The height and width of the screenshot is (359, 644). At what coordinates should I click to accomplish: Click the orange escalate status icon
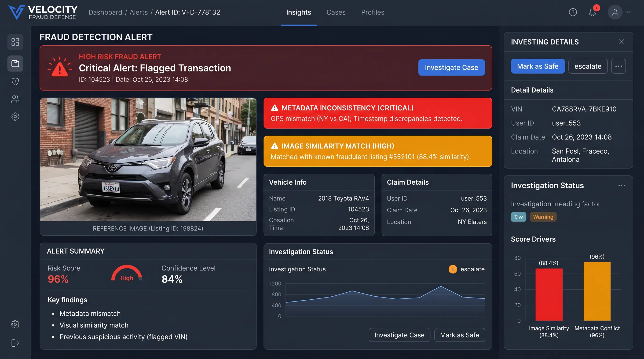pos(453,269)
